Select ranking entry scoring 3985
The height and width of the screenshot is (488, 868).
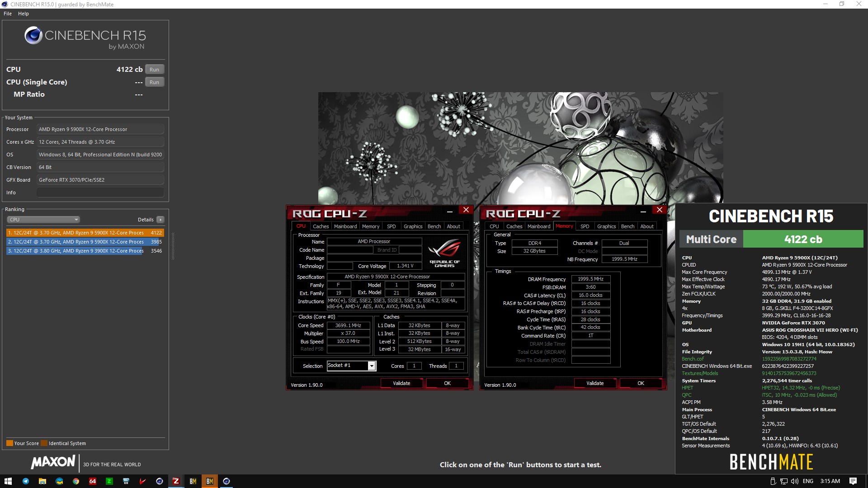(85, 242)
